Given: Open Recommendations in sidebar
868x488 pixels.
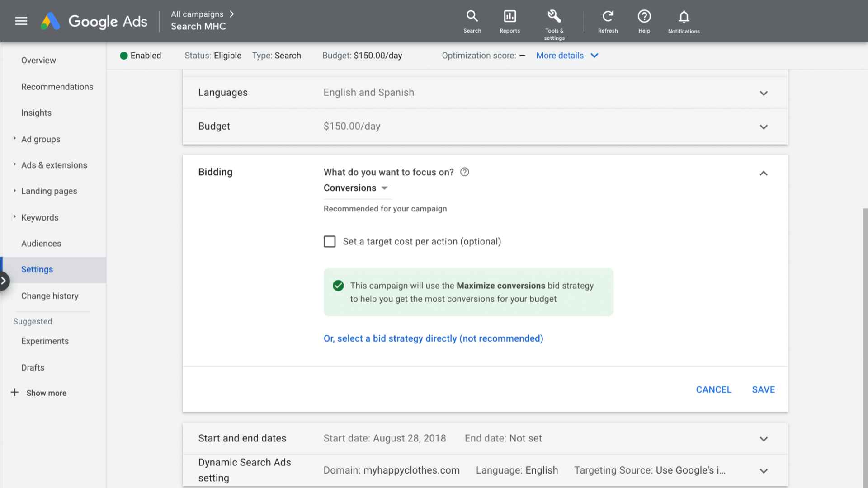Looking at the screenshot, I should (57, 87).
